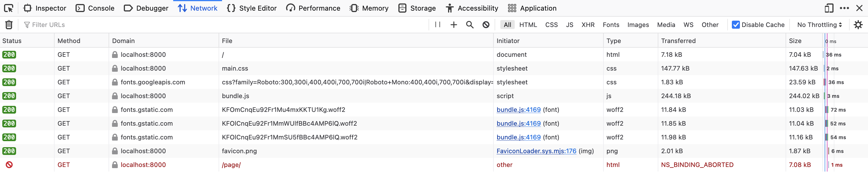The height and width of the screenshot is (175, 868).
Task: Click the plus icon in the toolbar
Action: tap(454, 25)
